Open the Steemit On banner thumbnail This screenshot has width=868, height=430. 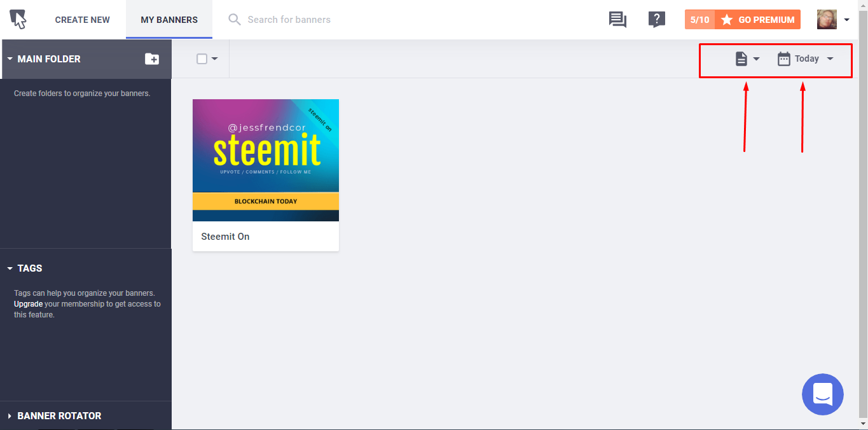pyautogui.click(x=266, y=160)
